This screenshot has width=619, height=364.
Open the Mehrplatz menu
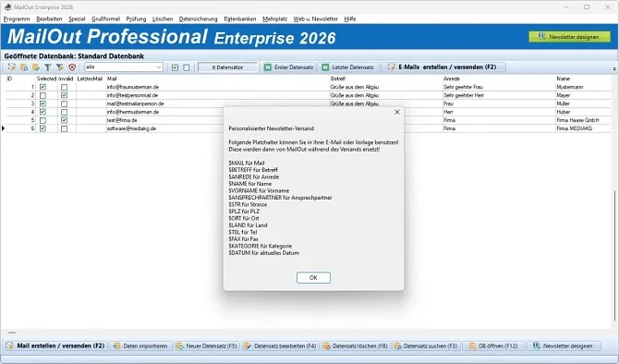pos(274,19)
